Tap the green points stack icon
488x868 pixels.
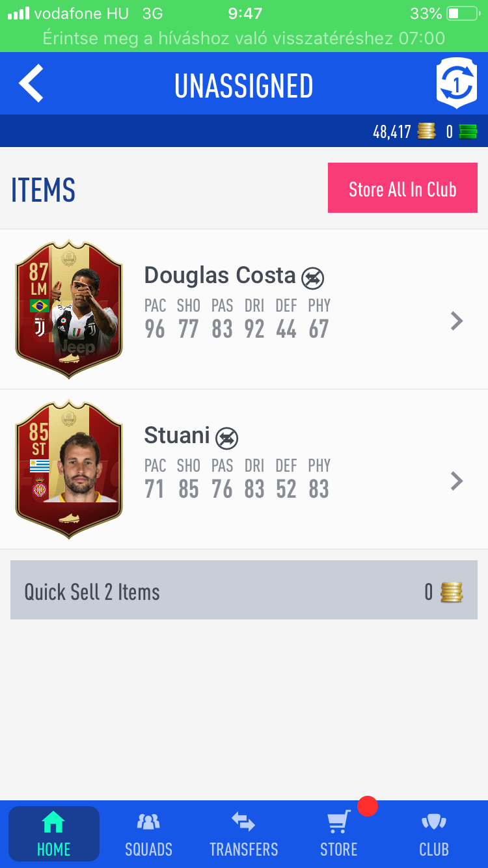click(x=468, y=131)
